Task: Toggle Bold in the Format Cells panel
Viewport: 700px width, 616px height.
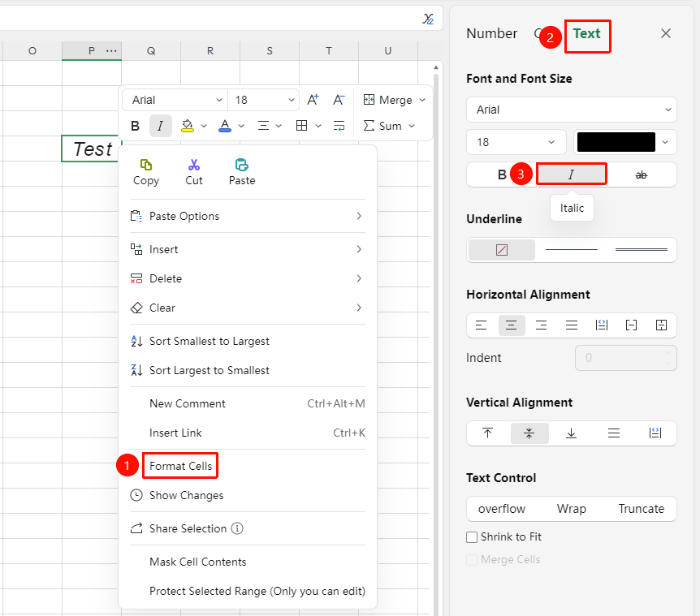Action: point(502,174)
